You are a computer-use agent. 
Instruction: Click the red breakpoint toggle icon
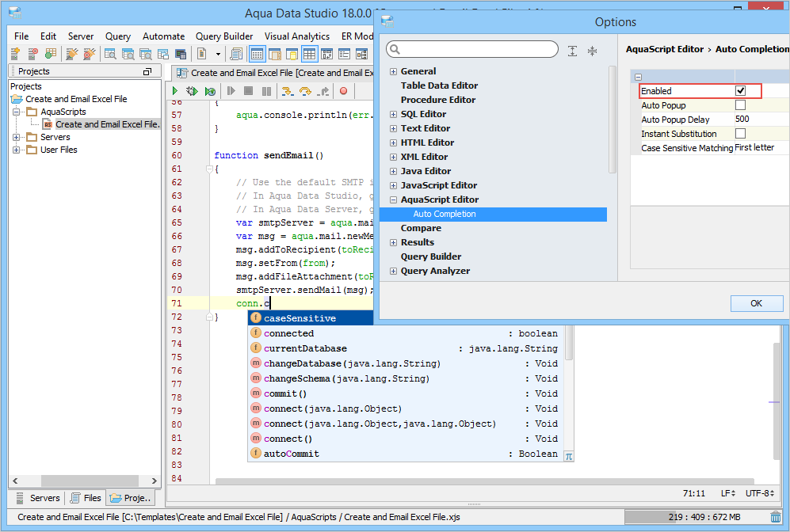(343, 91)
